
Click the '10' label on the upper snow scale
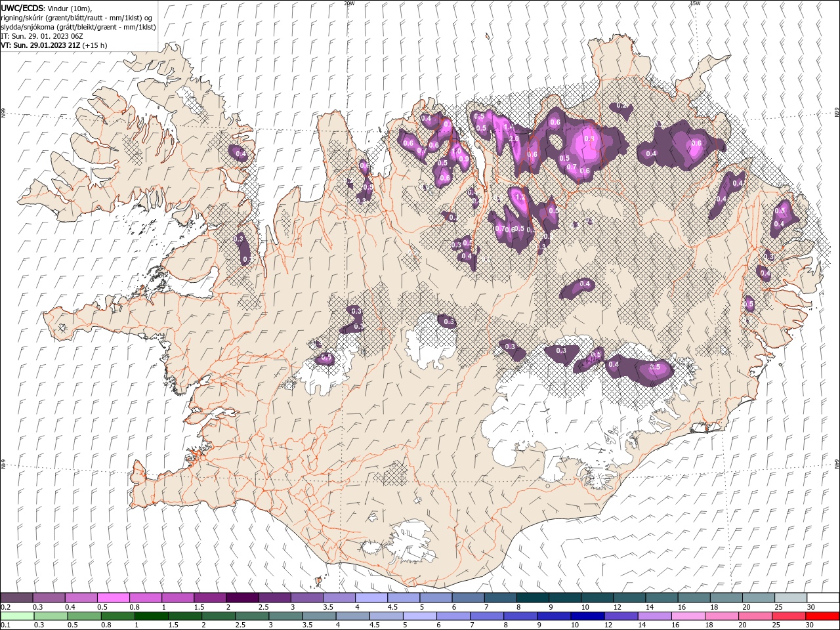[x=585, y=607]
